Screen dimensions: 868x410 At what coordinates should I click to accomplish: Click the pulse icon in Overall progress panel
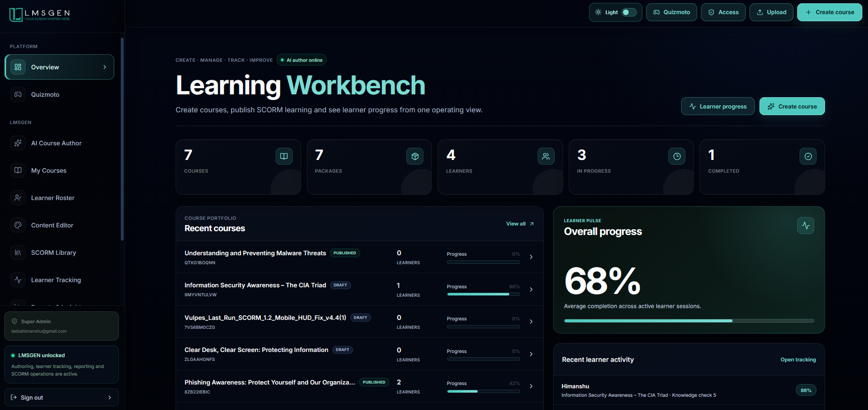click(x=806, y=226)
